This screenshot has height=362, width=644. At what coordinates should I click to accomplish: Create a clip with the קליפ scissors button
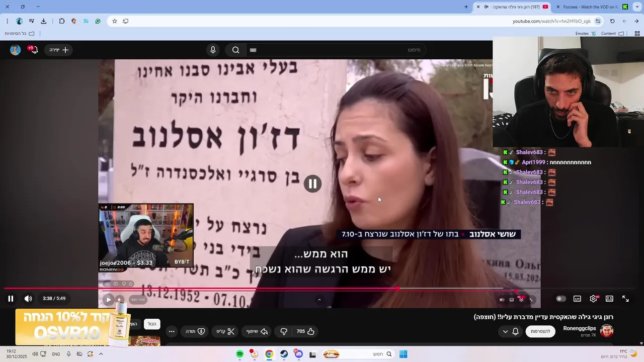(225, 331)
